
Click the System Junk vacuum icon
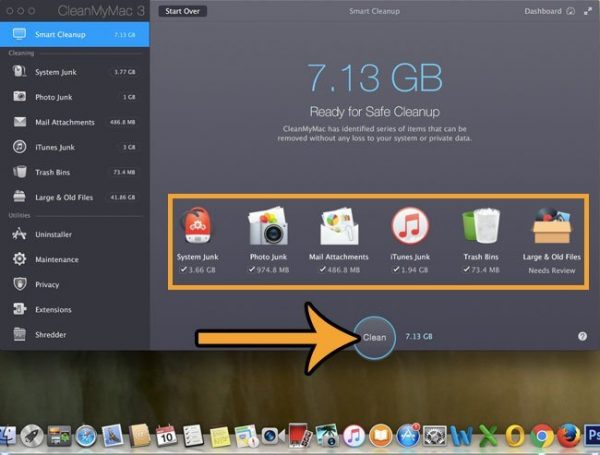[x=197, y=226]
